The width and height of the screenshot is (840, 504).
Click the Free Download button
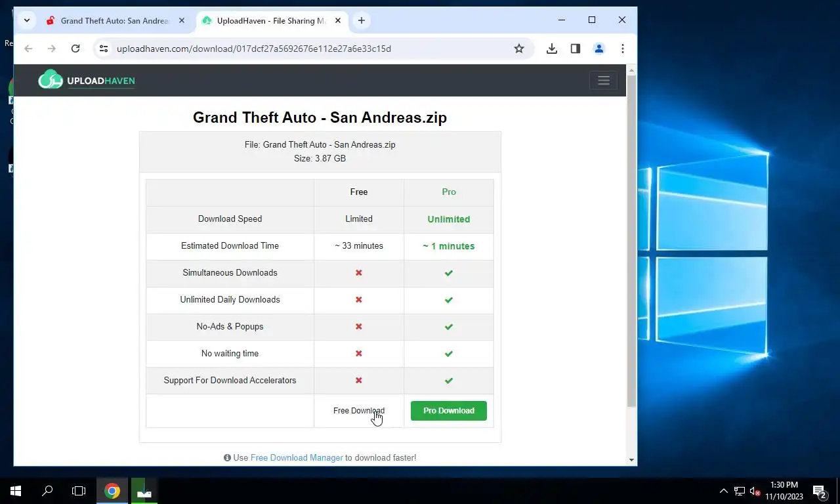pyautogui.click(x=359, y=411)
